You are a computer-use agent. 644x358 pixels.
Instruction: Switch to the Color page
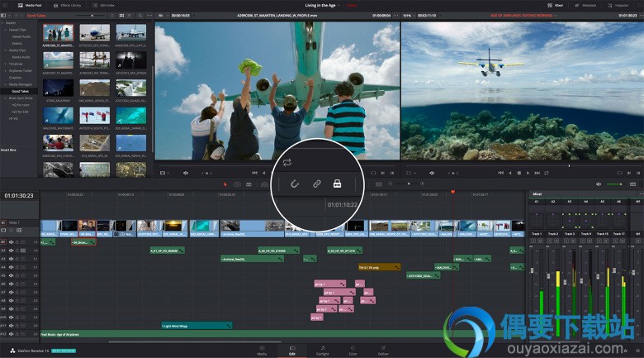click(353, 351)
